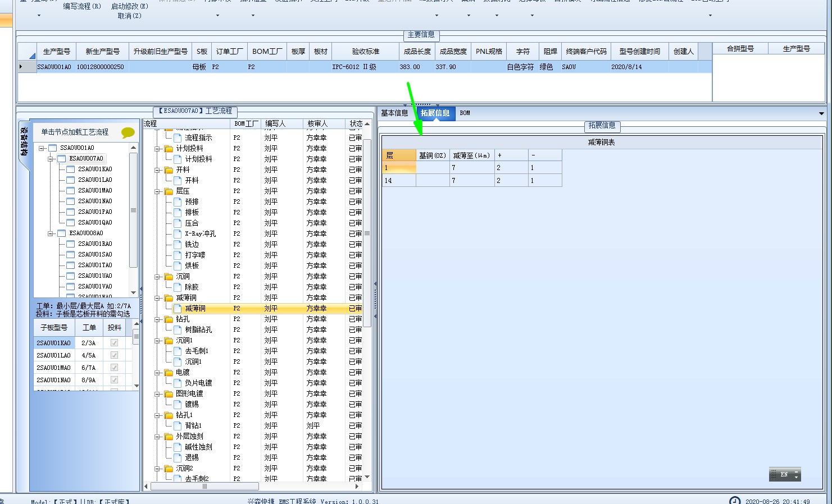Click the document icon beside 碱性蚀刻

pos(178,447)
